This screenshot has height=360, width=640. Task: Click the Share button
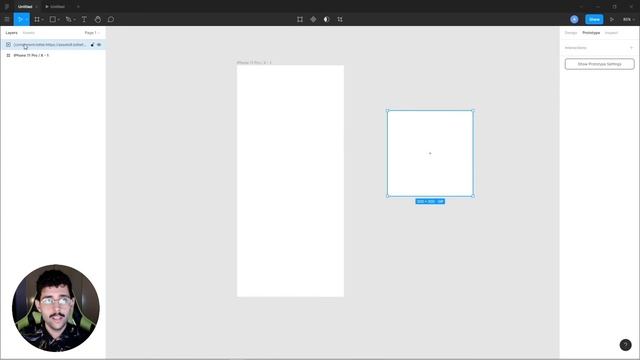click(594, 19)
